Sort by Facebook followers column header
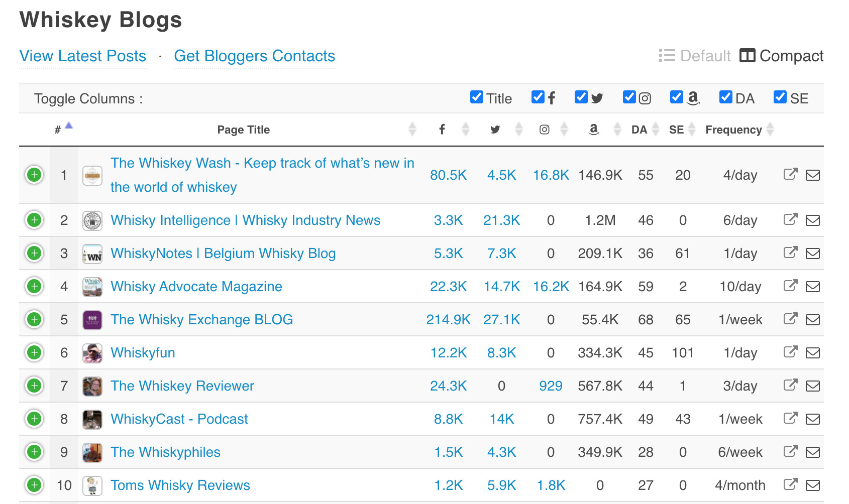The image size is (849, 504). (442, 130)
